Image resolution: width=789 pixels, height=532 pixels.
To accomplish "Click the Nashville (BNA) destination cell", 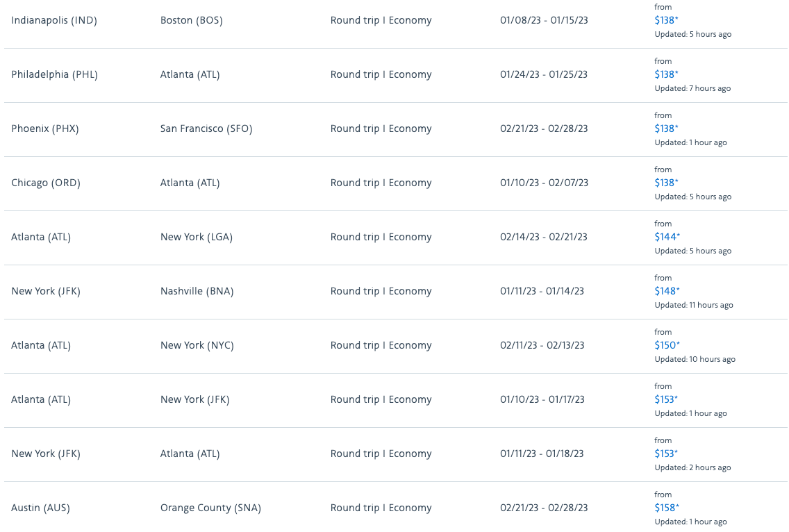I will click(x=197, y=291).
